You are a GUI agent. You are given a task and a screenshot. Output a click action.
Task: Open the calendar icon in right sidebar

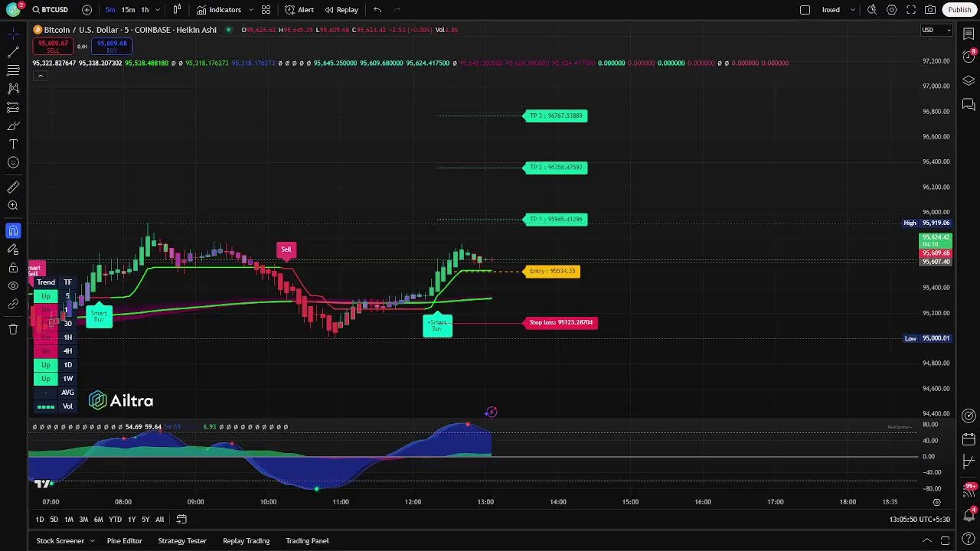[969, 439]
